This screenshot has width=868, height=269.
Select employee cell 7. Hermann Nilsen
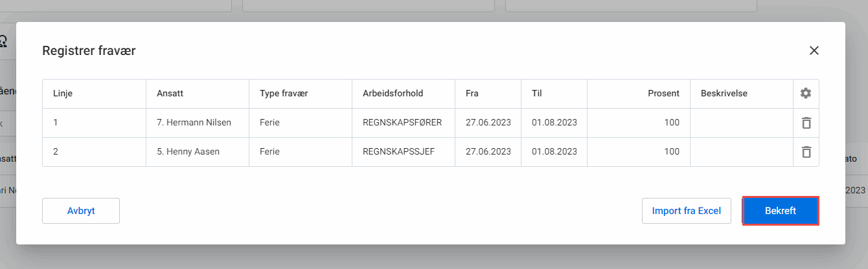tap(194, 123)
